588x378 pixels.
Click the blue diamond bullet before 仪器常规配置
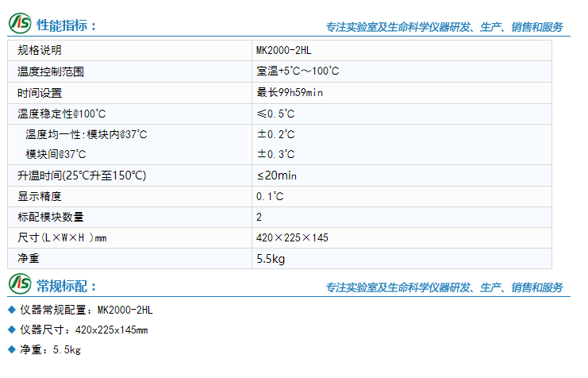click(x=12, y=310)
